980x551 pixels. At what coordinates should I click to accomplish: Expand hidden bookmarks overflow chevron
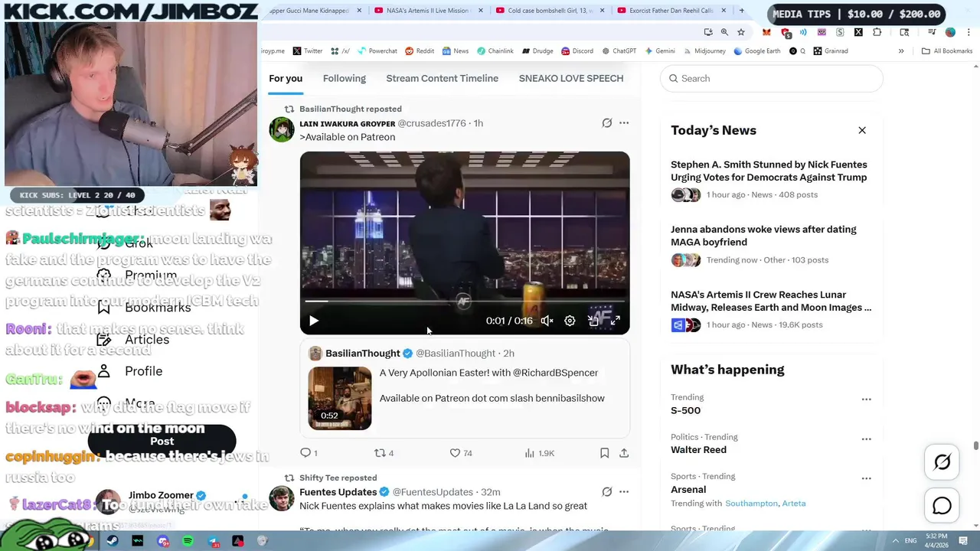coord(901,51)
